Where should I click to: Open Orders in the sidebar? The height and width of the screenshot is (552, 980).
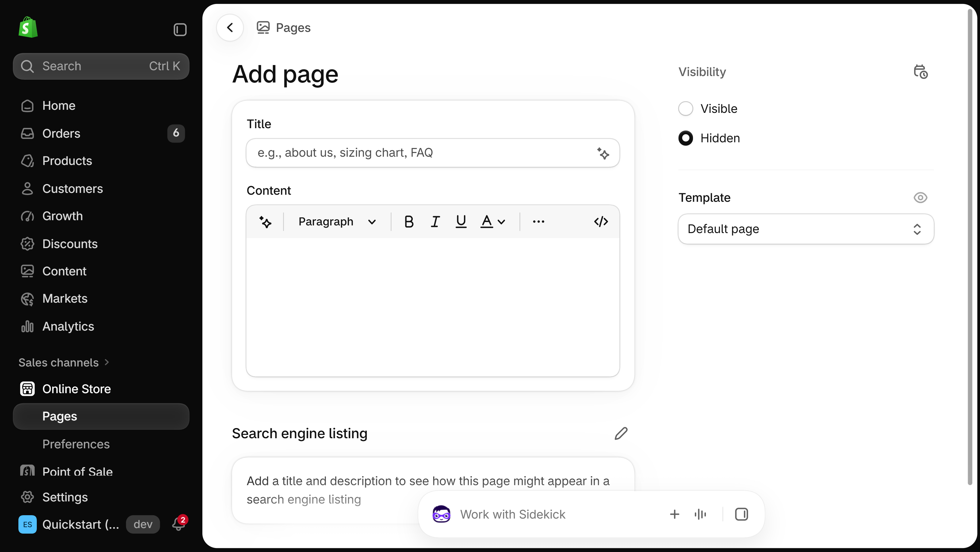pos(101,133)
